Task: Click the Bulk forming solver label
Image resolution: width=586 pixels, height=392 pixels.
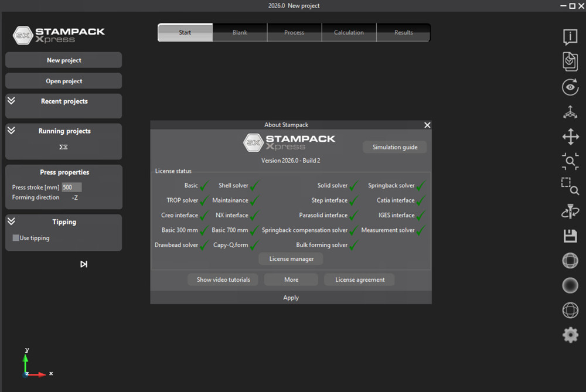Action: [322, 245]
